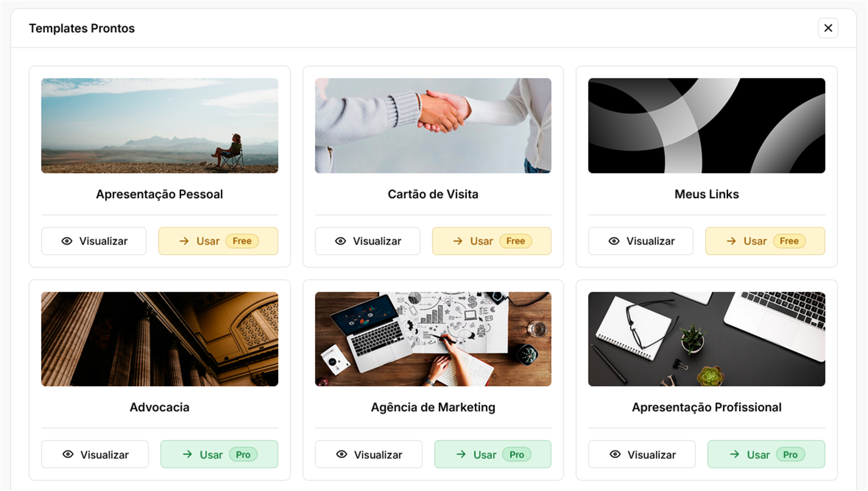868x491 pixels.
Task: Close the Templates Prontos dialog
Action: [x=828, y=28]
